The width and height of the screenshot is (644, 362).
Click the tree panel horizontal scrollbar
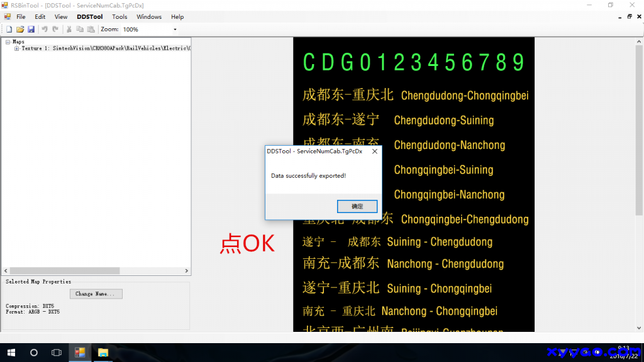[63, 271]
